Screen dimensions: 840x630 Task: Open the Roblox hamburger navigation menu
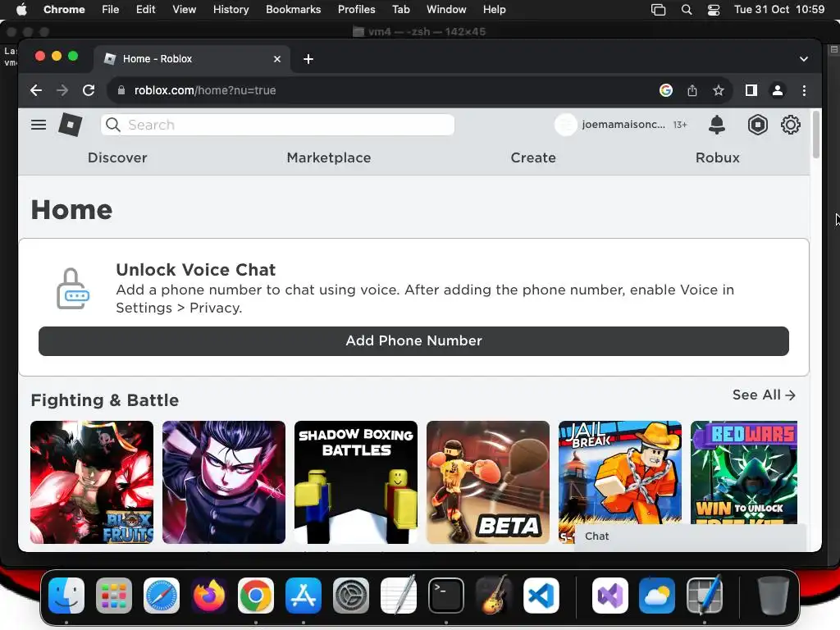tap(39, 125)
